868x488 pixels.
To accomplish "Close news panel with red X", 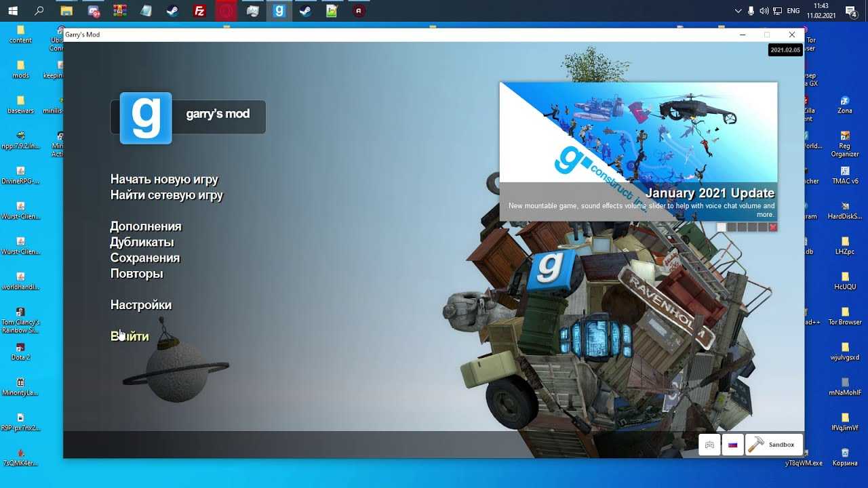I will click(x=772, y=227).
